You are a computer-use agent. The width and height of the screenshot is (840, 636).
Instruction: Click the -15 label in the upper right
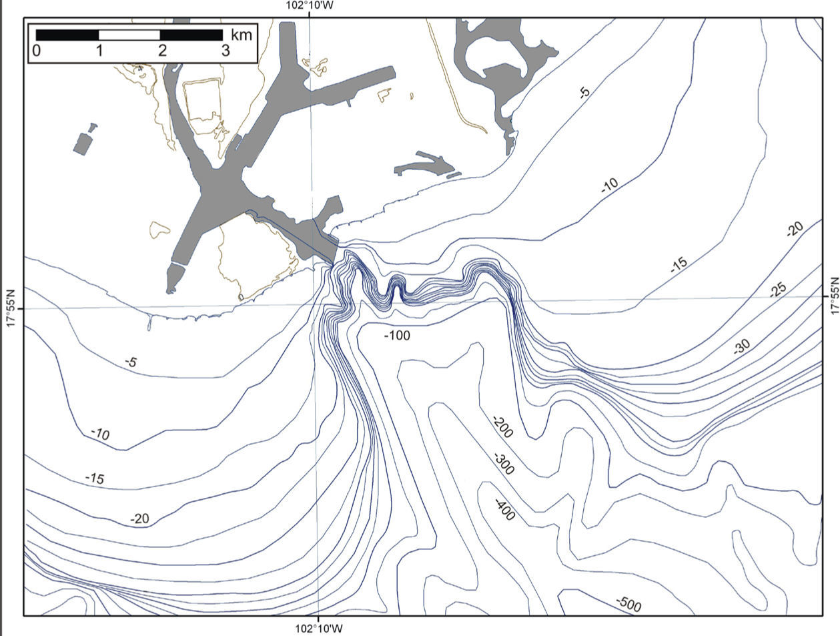click(678, 265)
